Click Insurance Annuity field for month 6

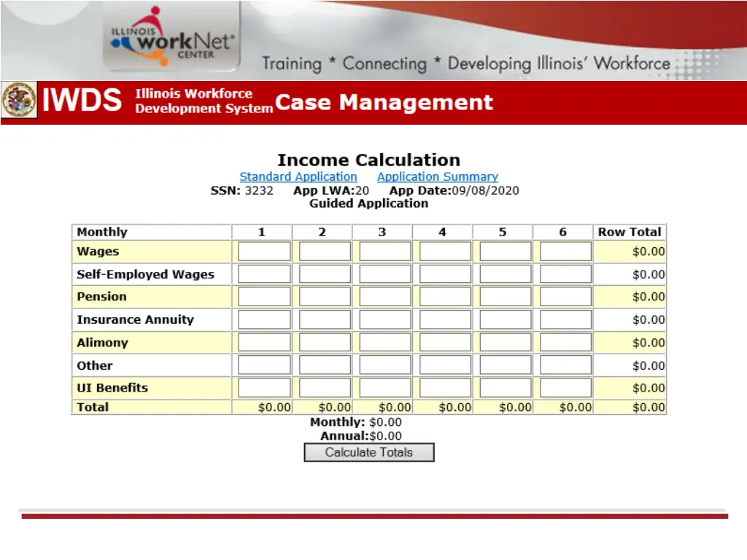565,319
